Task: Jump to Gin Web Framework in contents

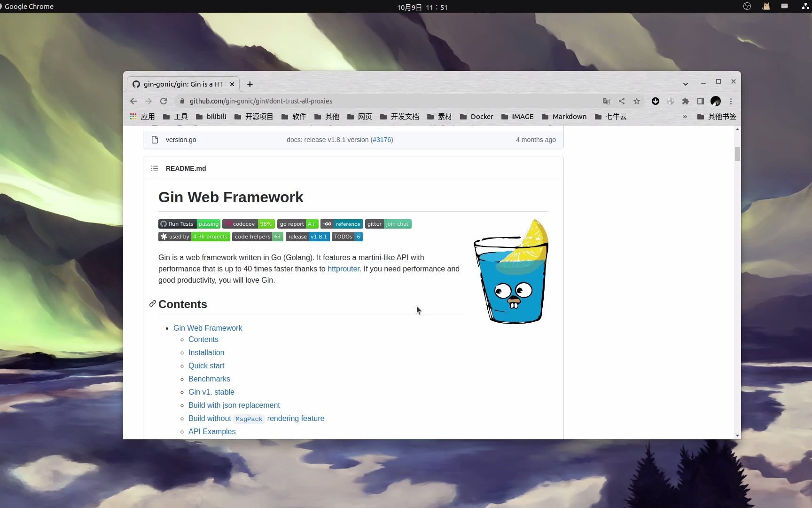Action: 208,328
